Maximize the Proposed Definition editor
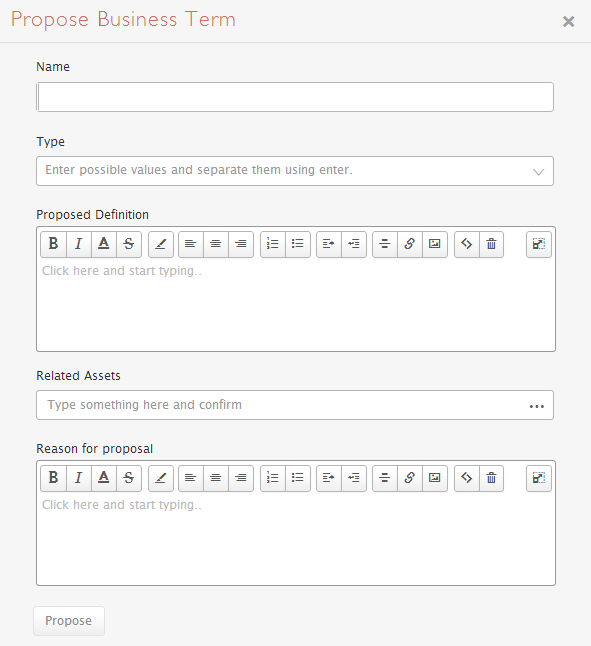Image resolution: width=591 pixels, height=646 pixels. pyautogui.click(x=539, y=244)
